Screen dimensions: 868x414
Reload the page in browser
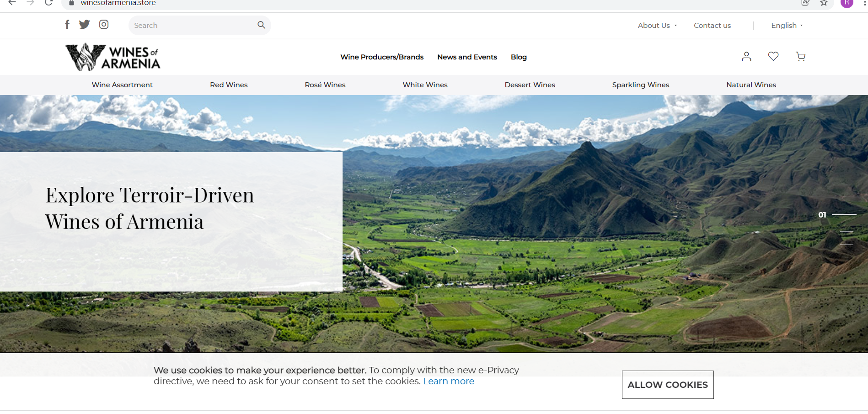click(x=49, y=3)
